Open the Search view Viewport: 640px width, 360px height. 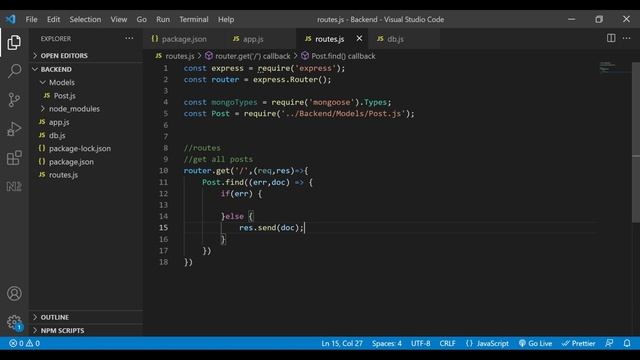click(14, 71)
